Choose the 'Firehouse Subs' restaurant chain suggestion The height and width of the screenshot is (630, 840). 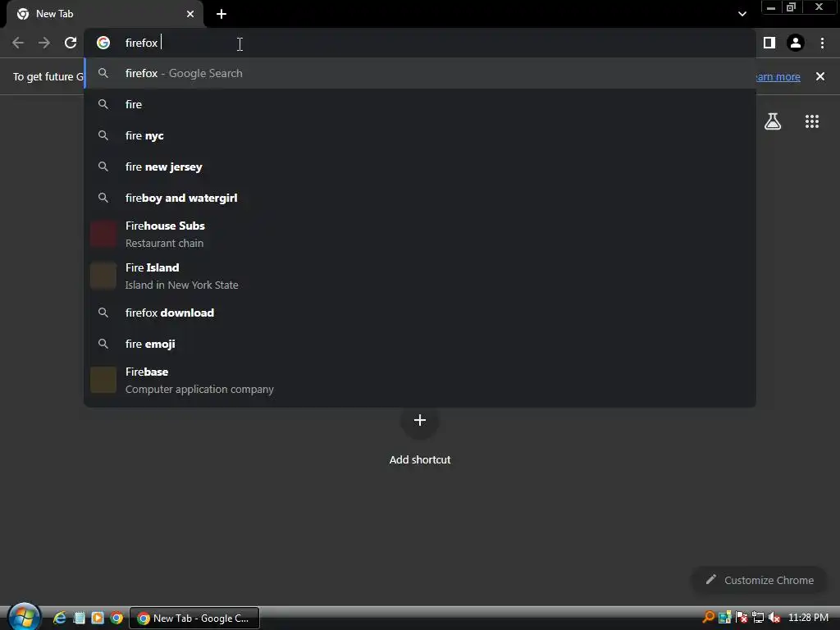pyautogui.click(x=420, y=234)
